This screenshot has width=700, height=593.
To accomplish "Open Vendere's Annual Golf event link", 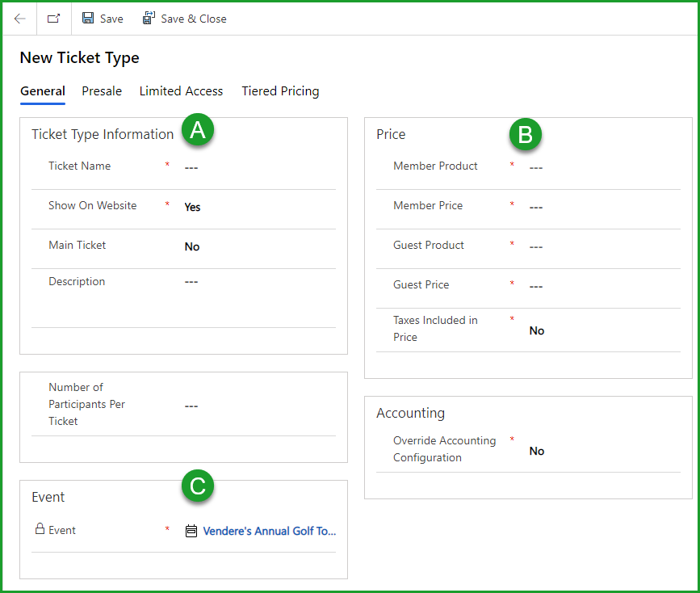I will click(269, 531).
